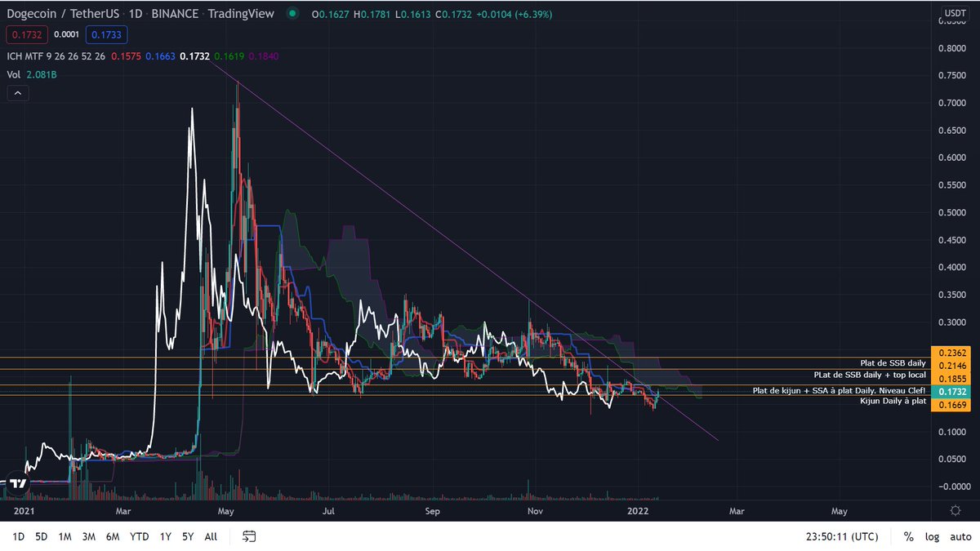Select the ICH MTF indicator legend
The width and height of the screenshot is (980, 551).
(x=56, y=56)
